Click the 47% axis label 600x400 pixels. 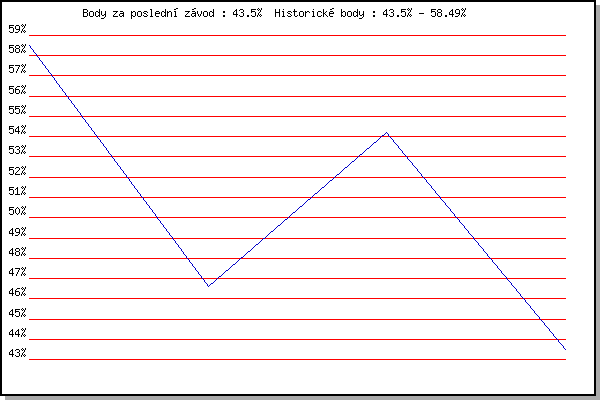pos(17,272)
